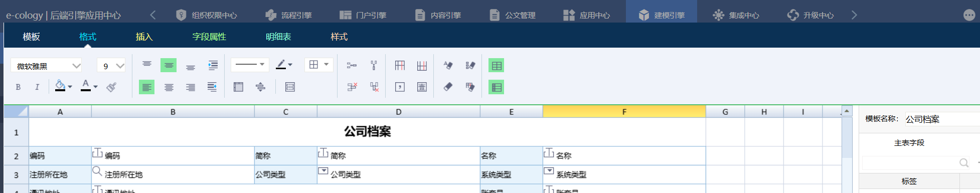Image resolution: width=980 pixels, height=193 pixels.
Task: Expand the font color dropdown arrow
Action: (x=96, y=87)
